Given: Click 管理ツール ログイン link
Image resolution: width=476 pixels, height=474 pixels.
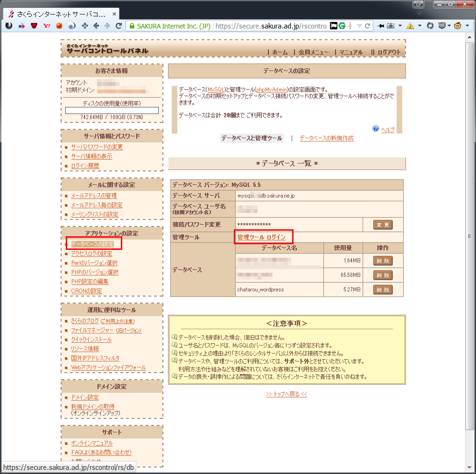Looking at the screenshot, I should (261, 237).
